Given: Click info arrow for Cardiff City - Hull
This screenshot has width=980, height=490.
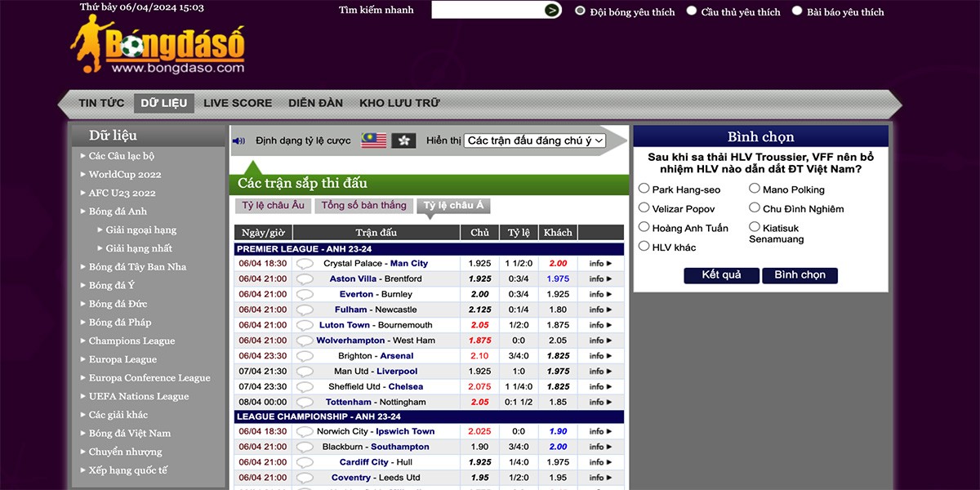Looking at the screenshot, I should [600, 462].
